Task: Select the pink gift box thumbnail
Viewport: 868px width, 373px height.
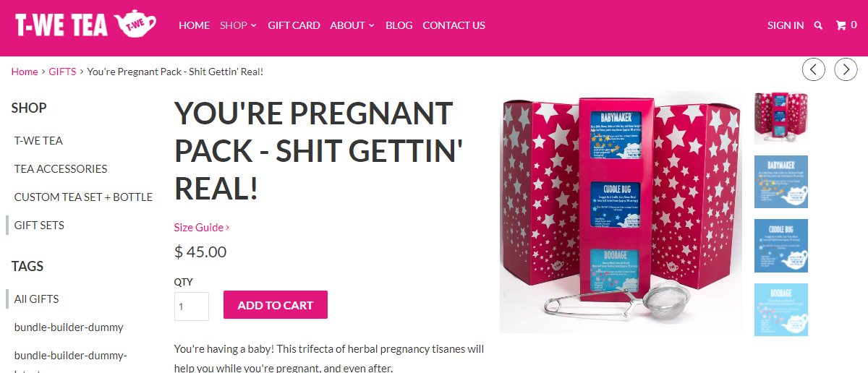Action: click(x=781, y=118)
